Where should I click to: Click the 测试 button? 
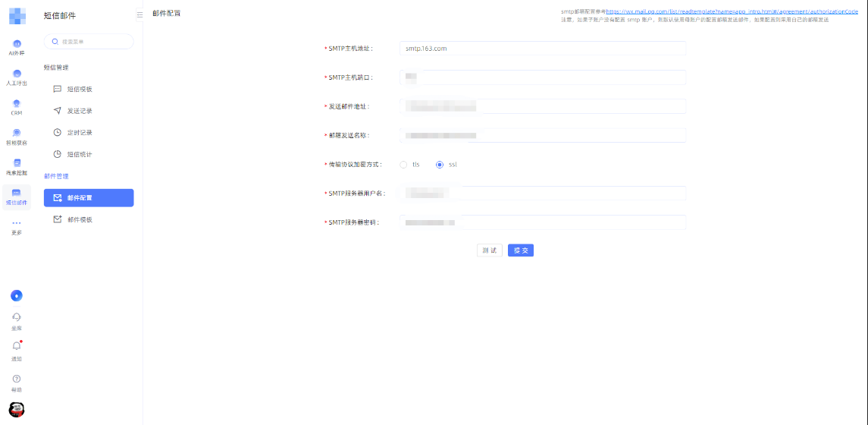pos(489,250)
